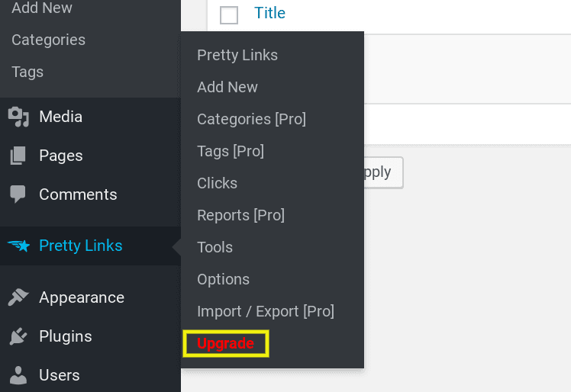The width and height of the screenshot is (571, 392).
Task: Click the partially hidden Apply button
Action: tap(383, 172)
